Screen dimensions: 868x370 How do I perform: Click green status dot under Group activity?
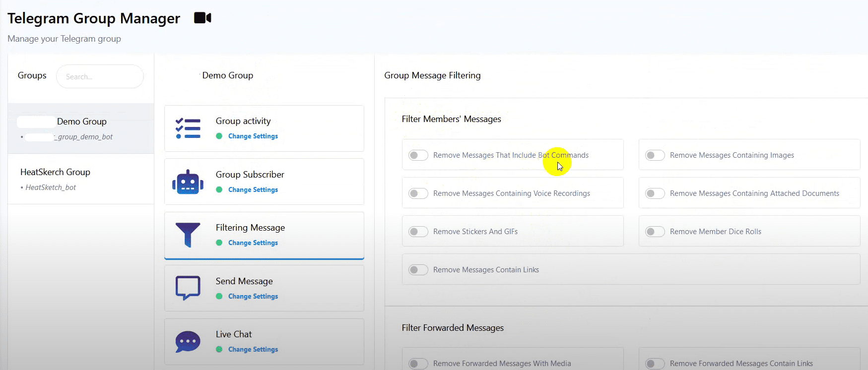point(219,136)
